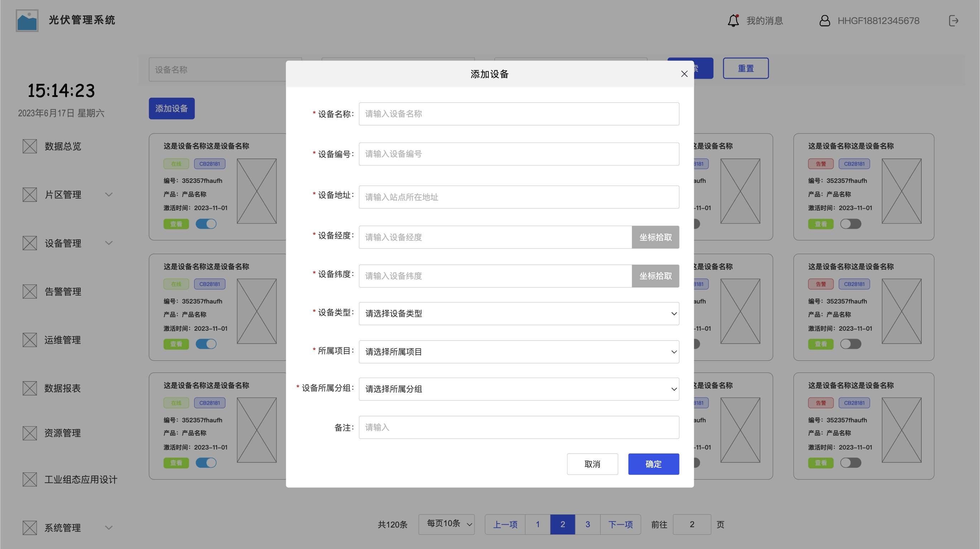980x549 pixels.
Task: Click the logout icon in top right
Action: point(954,20)
